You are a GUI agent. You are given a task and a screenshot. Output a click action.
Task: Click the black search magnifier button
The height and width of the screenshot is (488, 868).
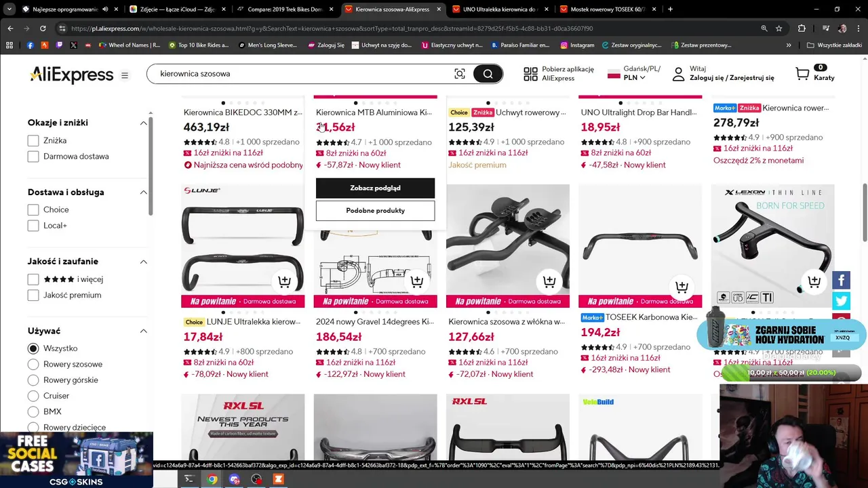pyautogui.click(x=488, y=74)
